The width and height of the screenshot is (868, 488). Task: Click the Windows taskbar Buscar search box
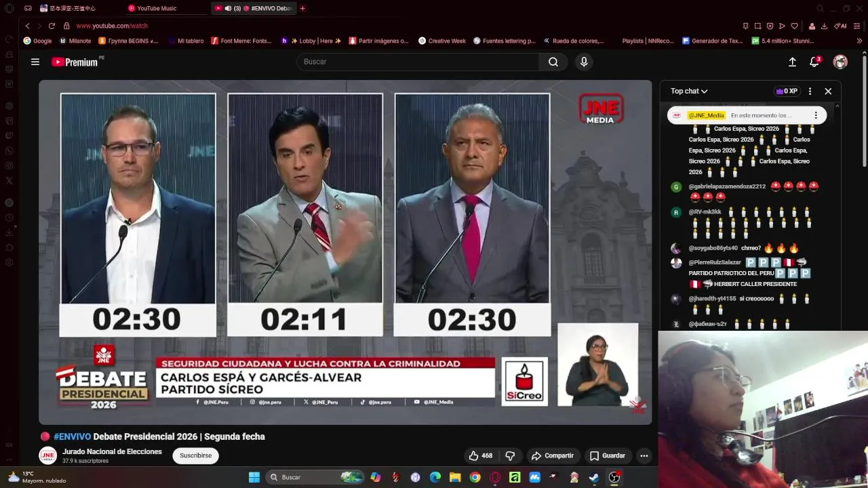(314, 477)
